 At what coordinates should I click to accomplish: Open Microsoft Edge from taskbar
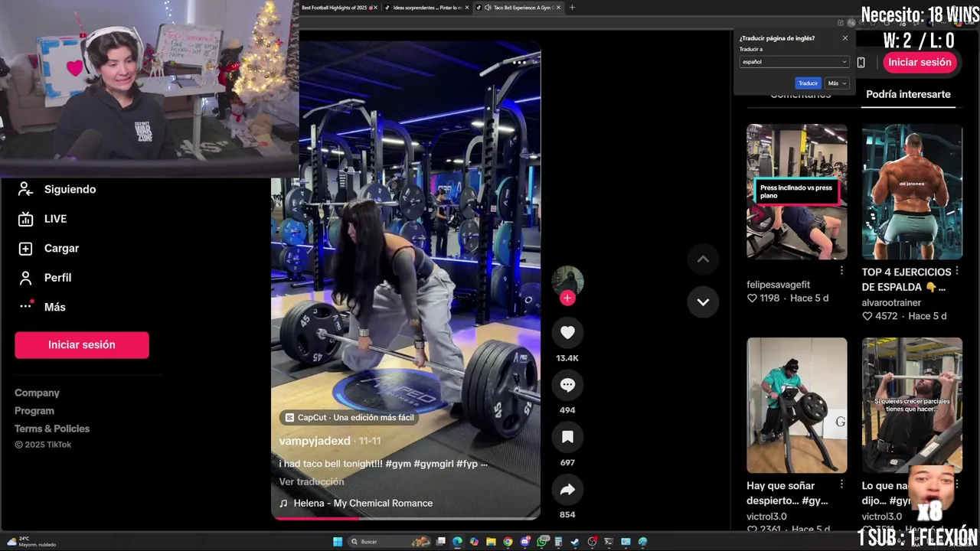click(x=457, y=542)
